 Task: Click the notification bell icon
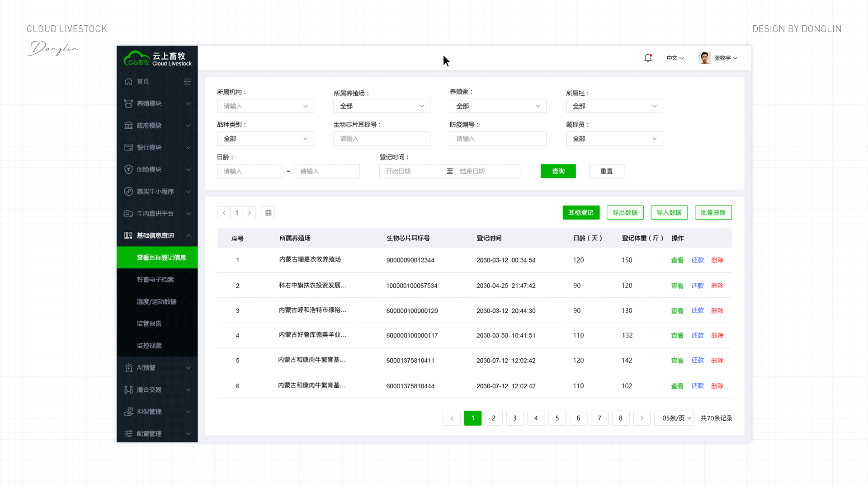click(648, 58)
